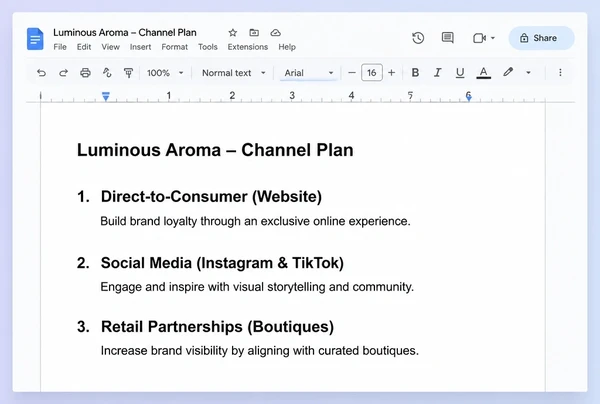The width and height of the screenshot is (600, 404).
Task: Click the Social Media heading
Action: tap(222, 263)
